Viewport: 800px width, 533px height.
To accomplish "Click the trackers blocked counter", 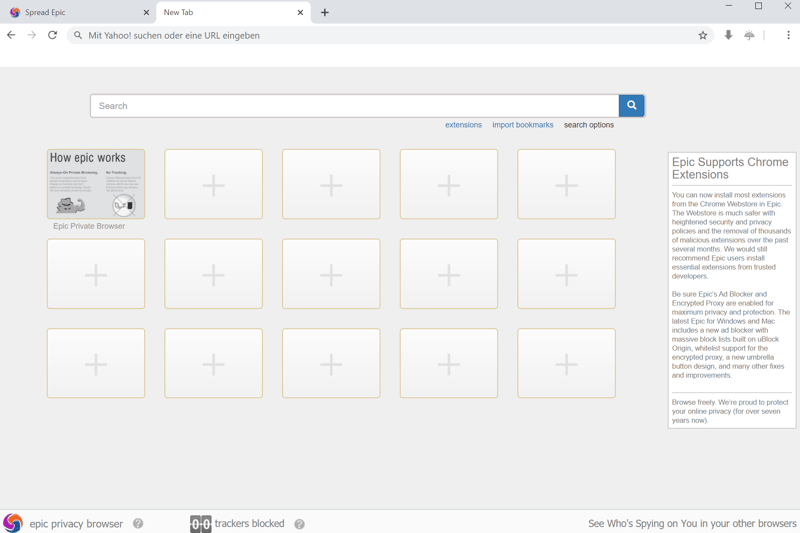I will [x=201, y=523].
